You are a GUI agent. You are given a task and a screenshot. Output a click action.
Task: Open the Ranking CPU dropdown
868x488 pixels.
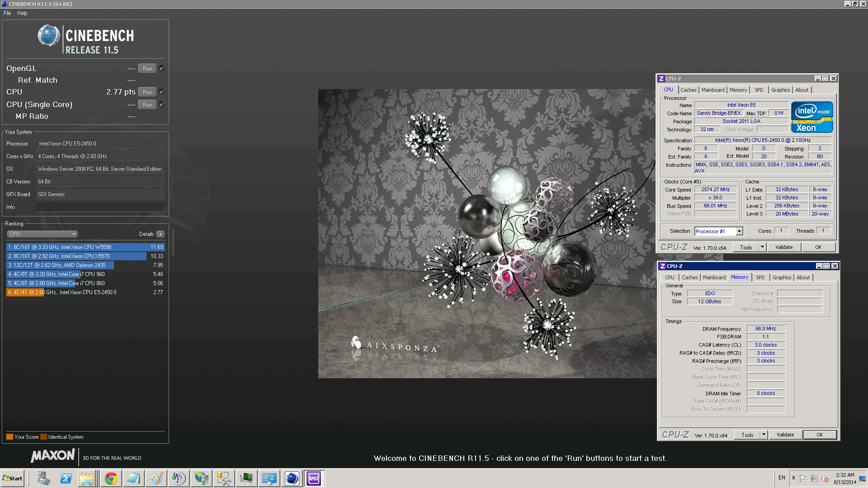pyautogui.click(x=42, y=234)
